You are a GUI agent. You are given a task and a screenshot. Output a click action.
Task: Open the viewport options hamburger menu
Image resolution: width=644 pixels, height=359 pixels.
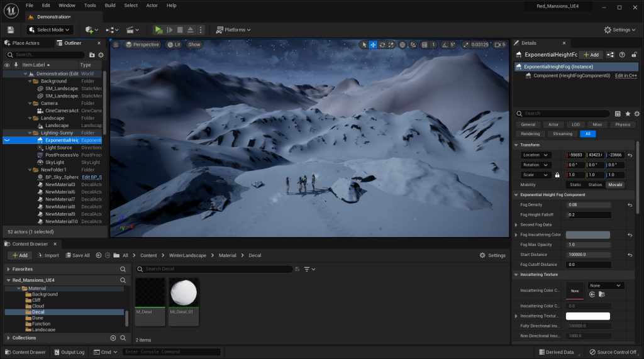pyautogui.click(x=116, y=45)
